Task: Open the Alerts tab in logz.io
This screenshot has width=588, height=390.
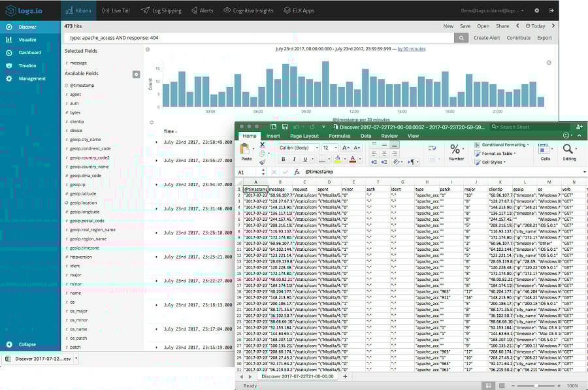Action: coord(203,10)
